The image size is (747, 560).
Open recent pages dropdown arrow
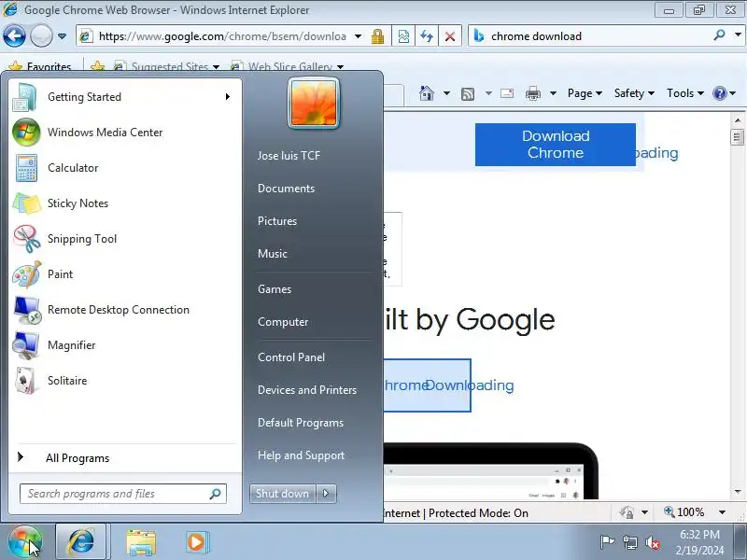click(62, 36)
